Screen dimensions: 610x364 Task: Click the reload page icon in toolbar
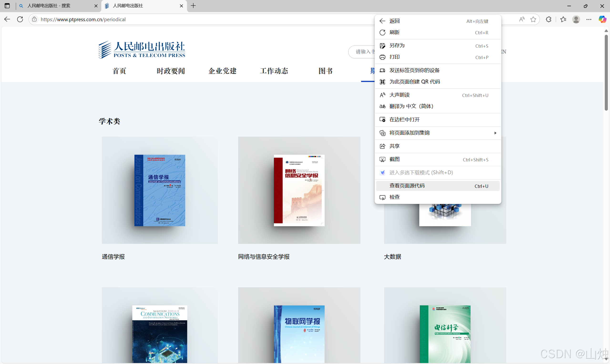tap(20, 19)
